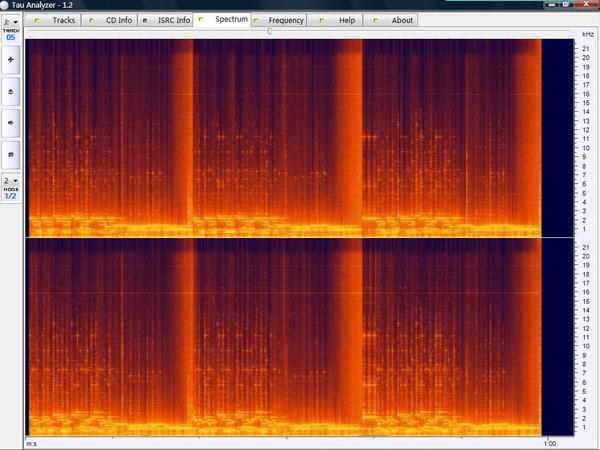Click the track number 05 readout
Screen dimensions: 600x450
pyautogui.click(x=11, y=37)
